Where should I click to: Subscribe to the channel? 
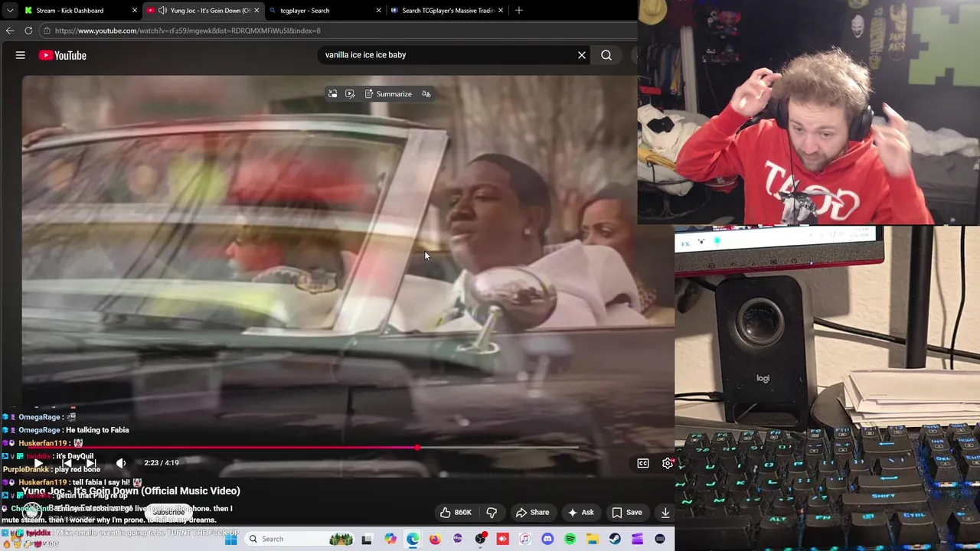point(168,512)
